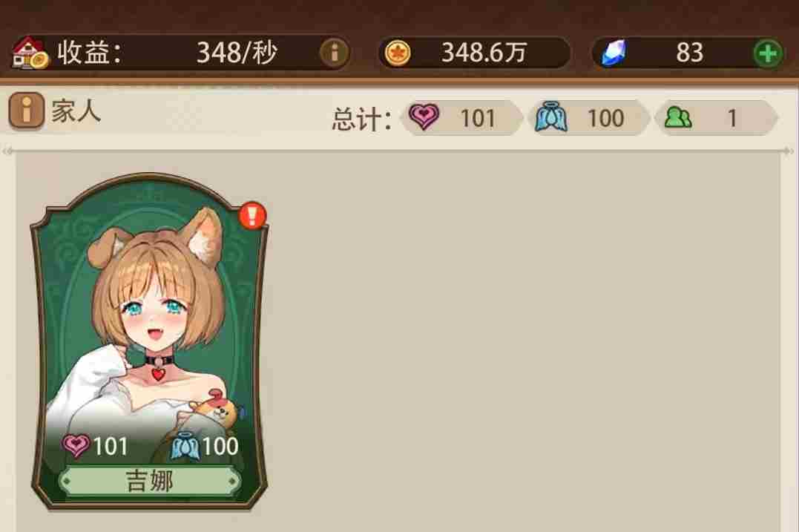Tap the blue gem currency icon
The width and height of the screenshot is (799, 532).
[614, 53]
